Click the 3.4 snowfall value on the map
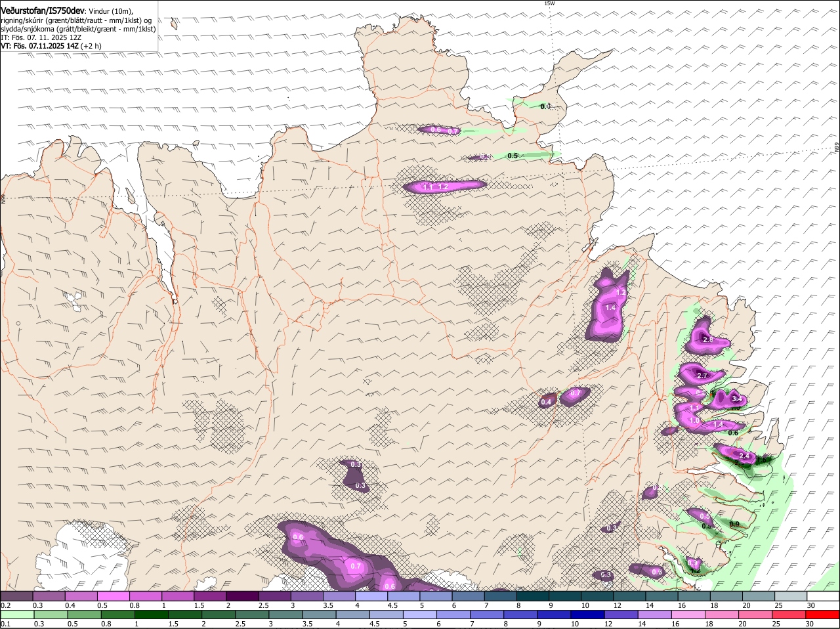This screenshot has width=840, height=629. point(736,399)
